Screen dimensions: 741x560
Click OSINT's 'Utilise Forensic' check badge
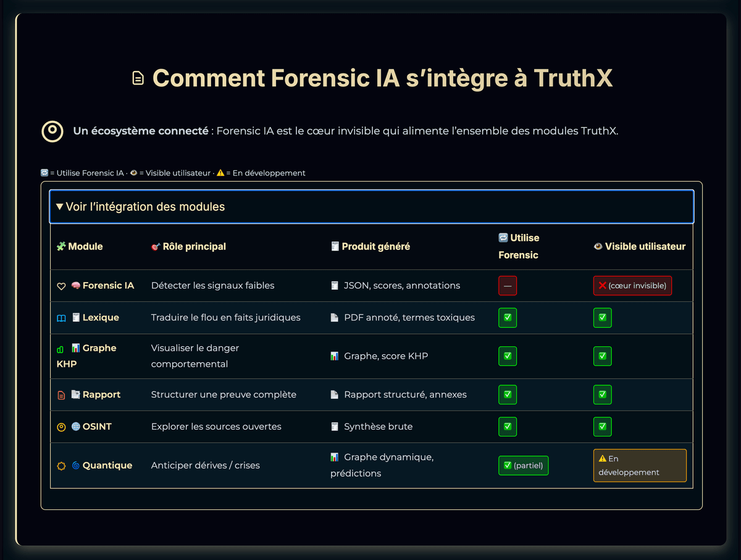click(508, 427)
